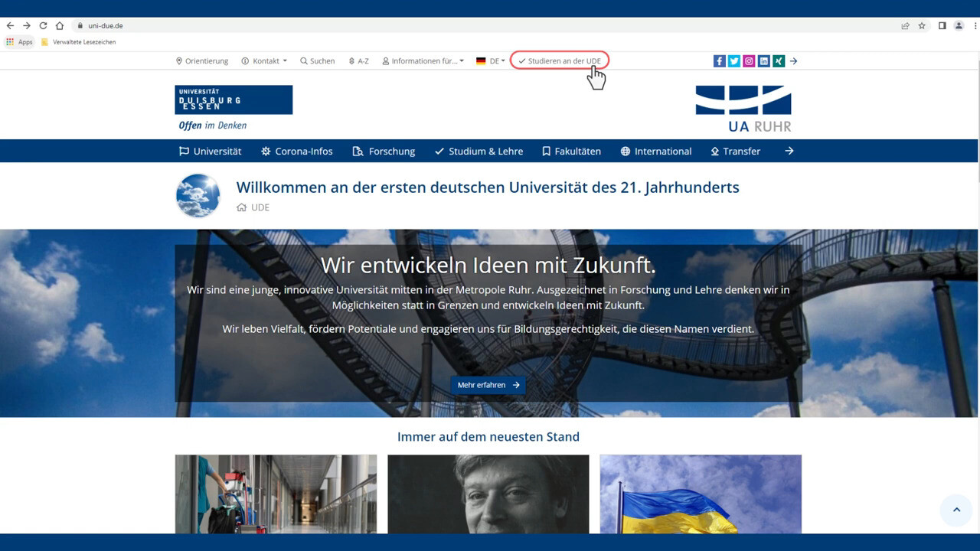Open the browser profile avatar

coord(959,25)
